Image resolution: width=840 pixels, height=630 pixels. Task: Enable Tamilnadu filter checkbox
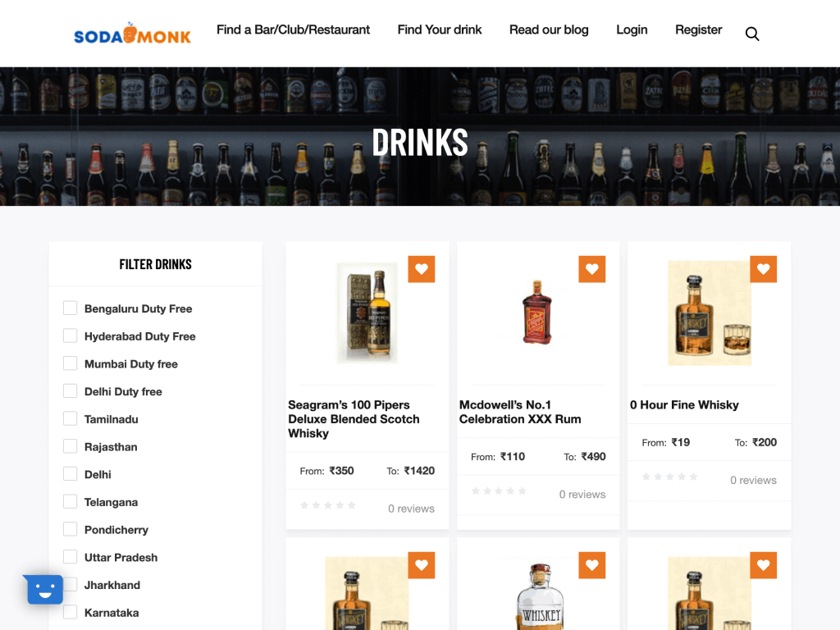(71, 418)
